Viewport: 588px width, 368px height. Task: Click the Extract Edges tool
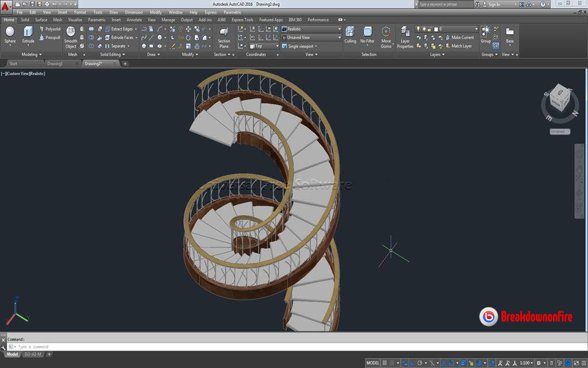pos(119,29)
